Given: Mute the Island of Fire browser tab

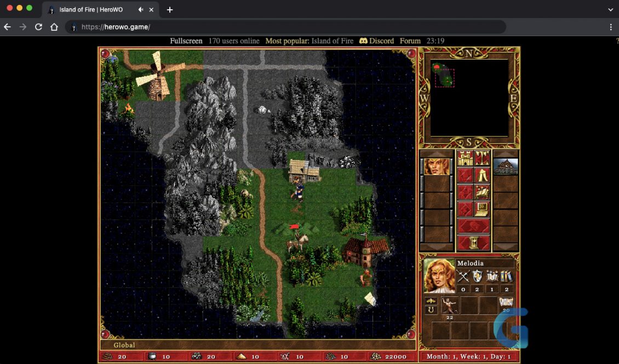Looking at the screenshot, I should click(x=141, y=10).
